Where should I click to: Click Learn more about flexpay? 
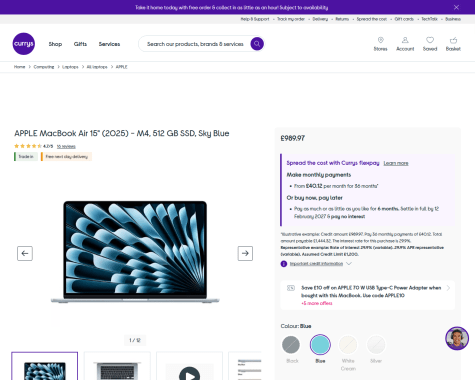[396, 163]
